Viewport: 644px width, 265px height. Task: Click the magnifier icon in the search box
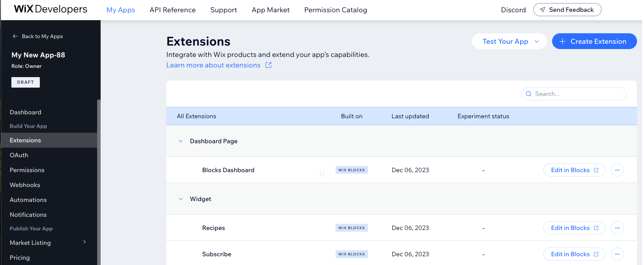[528, 94]
